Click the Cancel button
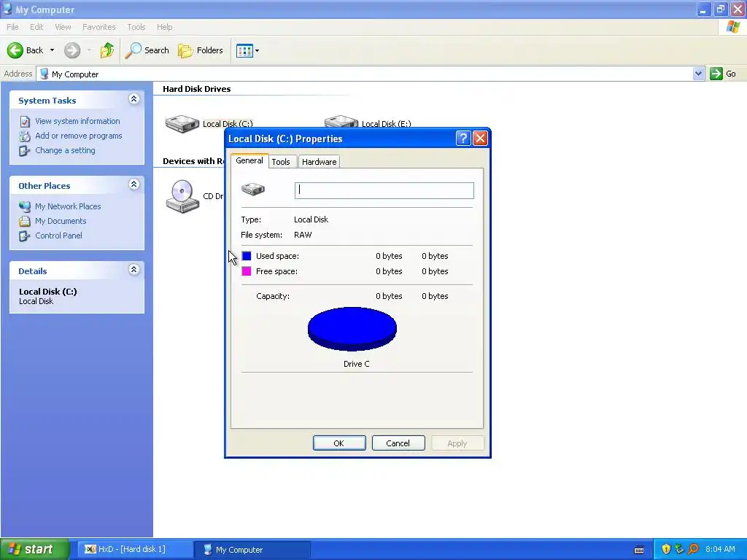Viewport: 747px width, 560px height. coord(398,443)
